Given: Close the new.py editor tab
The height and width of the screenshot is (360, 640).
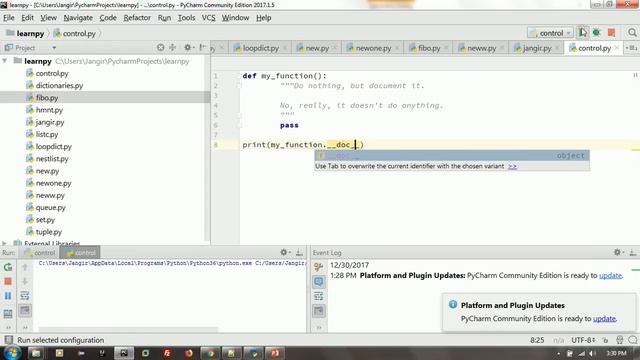Looking at the screenshot, I should [x=334, y=48].
